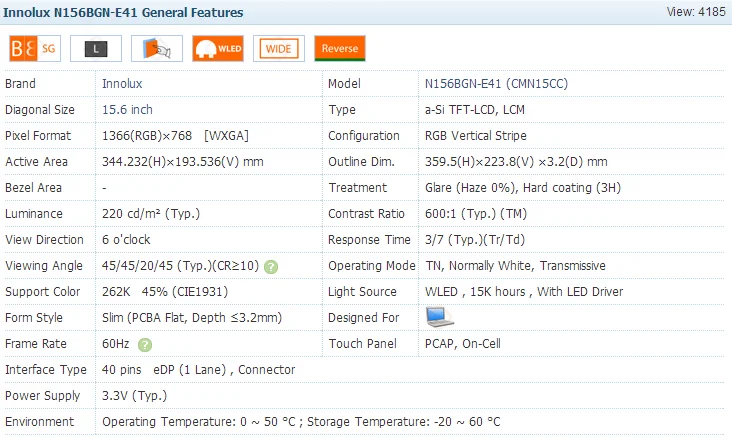Click the touch panel feature icon
The width and height of the screenshot is (732, 438).
[157, 49]
